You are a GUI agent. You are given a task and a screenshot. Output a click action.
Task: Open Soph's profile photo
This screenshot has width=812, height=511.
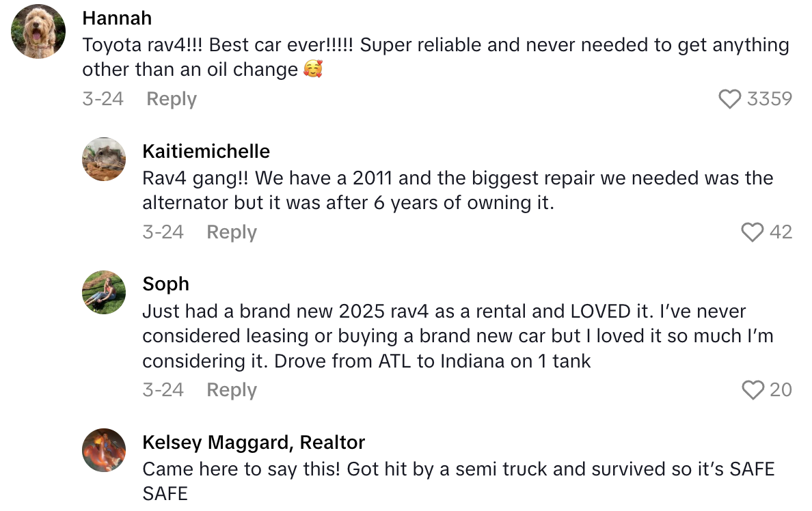coord(104,292)
